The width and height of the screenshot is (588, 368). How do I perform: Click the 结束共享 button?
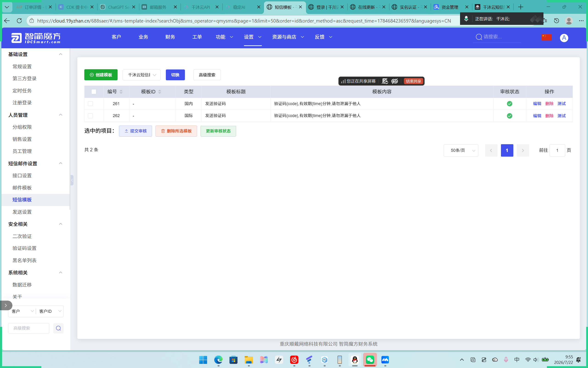pyautogui.click(x=413, y=81)
